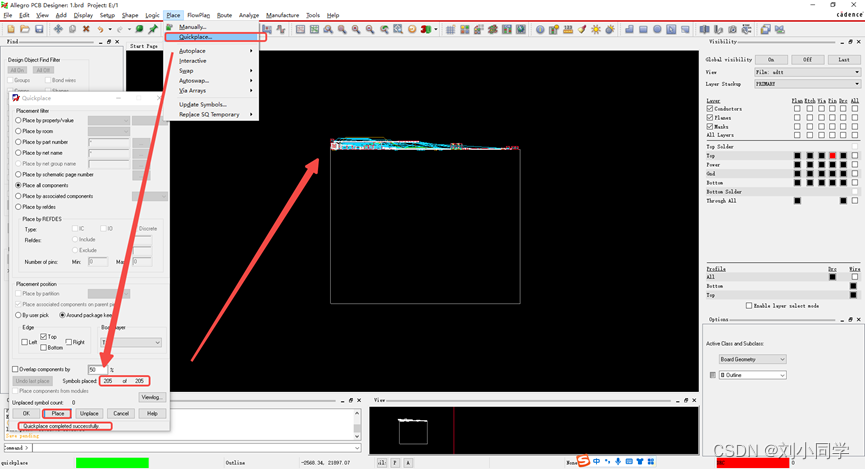
Task: Expand the Layer Stackup PRIMARY dropdown
Action: coord(806,84)
